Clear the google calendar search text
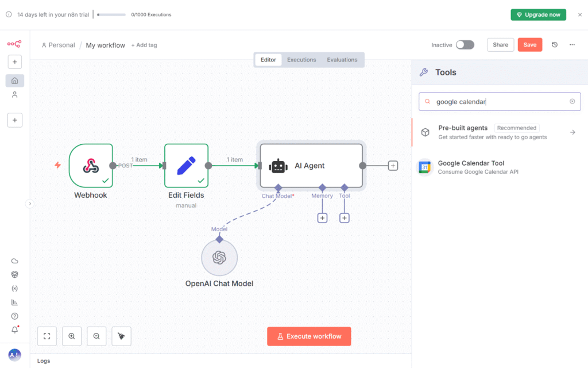Viewport: 588px width, 368px height. [572, 102]
